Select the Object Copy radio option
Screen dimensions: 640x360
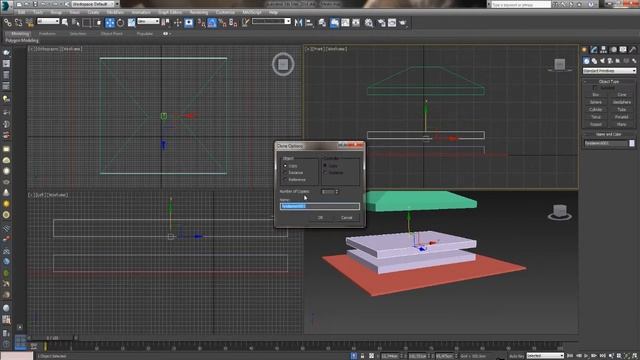pos(285,166)
